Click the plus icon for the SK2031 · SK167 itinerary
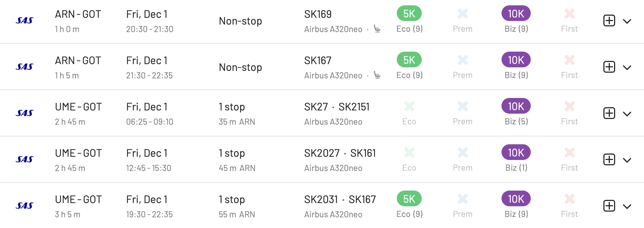Viewport: 644px width, 228px height. point(609,206)
